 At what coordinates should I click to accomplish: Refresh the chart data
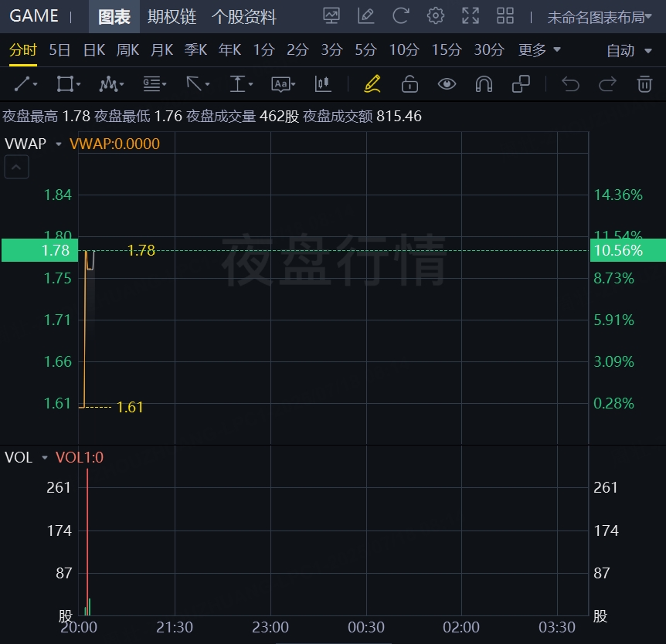click(x=400, y=15)
